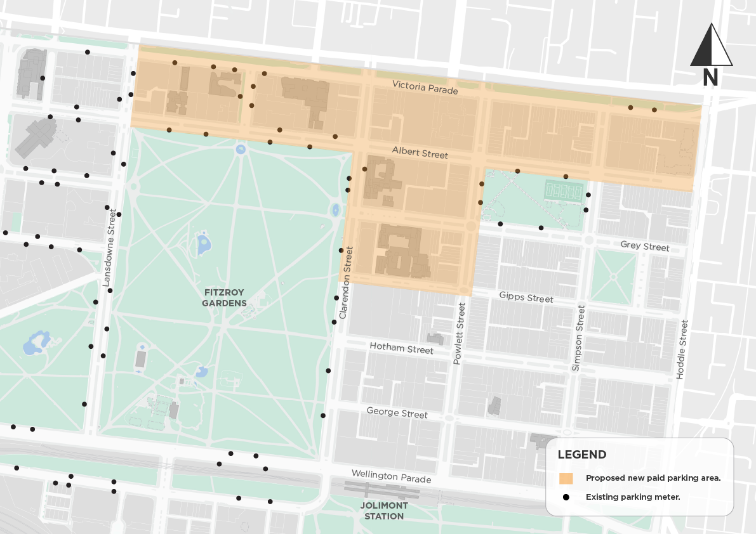Click the Clarendon Street label
Screen dimensions: 756x534
click(x=346, y=283)
